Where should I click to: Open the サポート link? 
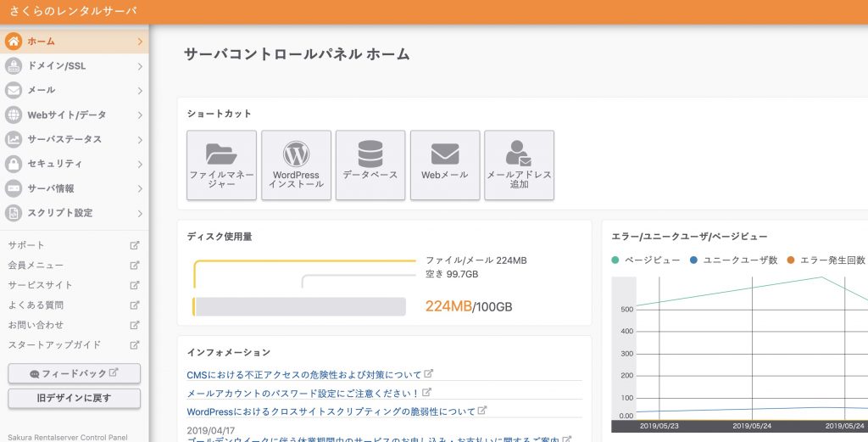pyautogui.click(x=26, y=245)
